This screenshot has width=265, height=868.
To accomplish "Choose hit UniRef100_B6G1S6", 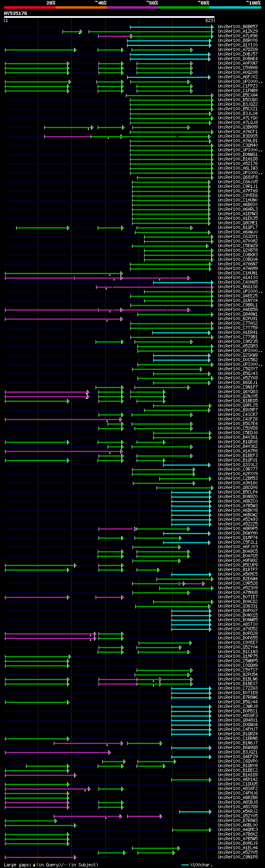I will 238,287.
